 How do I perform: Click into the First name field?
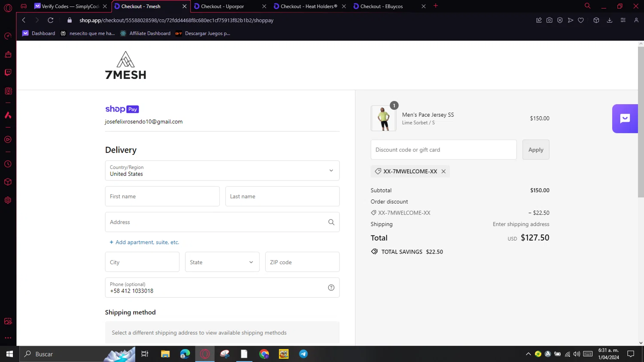pos(162,196)
